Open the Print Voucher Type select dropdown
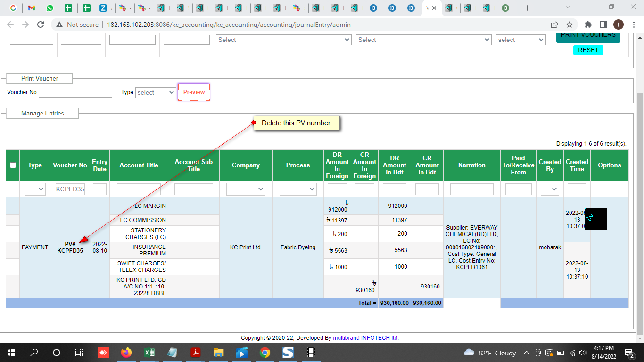The image size is (644, 362). (x=156, y=93)
